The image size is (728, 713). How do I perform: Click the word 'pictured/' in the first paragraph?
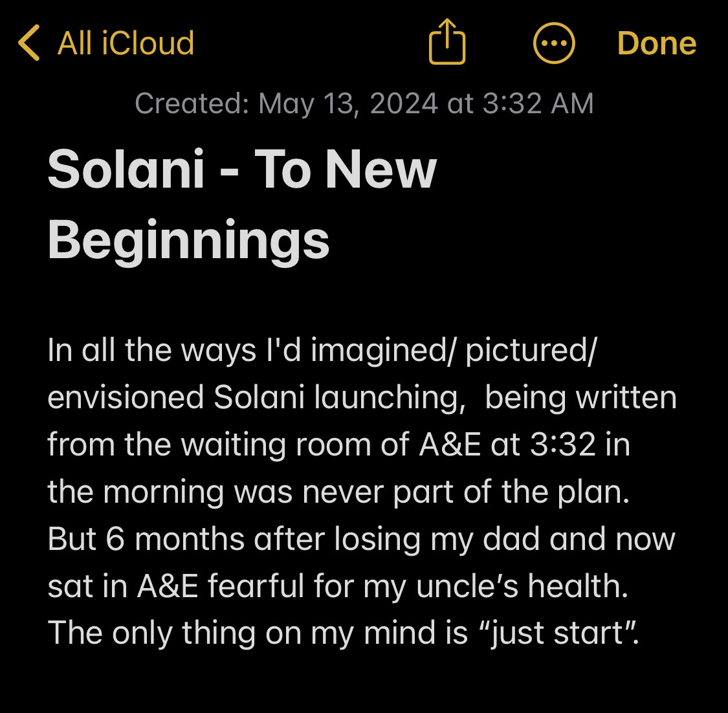[531, 351]
